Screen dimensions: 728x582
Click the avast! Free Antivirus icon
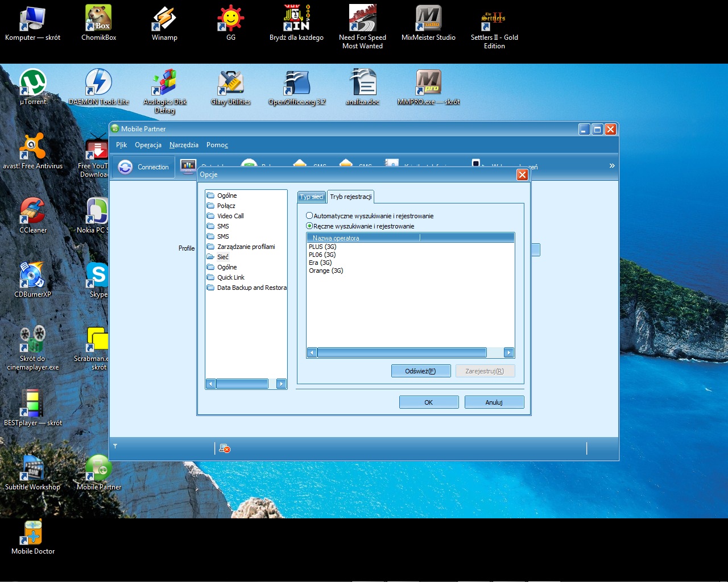coord(32,148)
